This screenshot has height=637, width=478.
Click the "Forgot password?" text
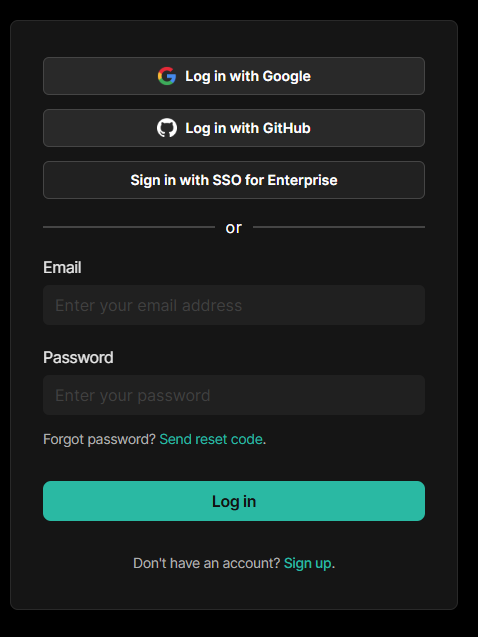(99, 439)
